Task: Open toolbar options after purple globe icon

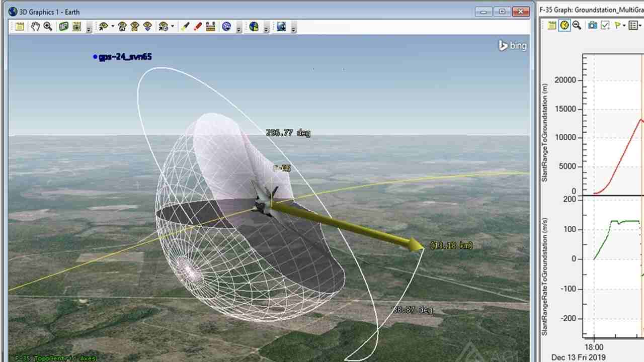Action: pos(238,28)
